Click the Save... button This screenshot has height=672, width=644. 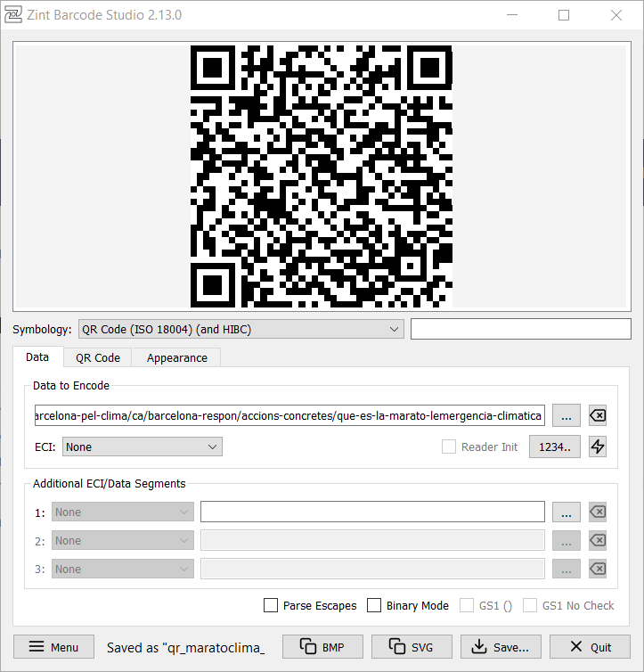coord(500,647)
